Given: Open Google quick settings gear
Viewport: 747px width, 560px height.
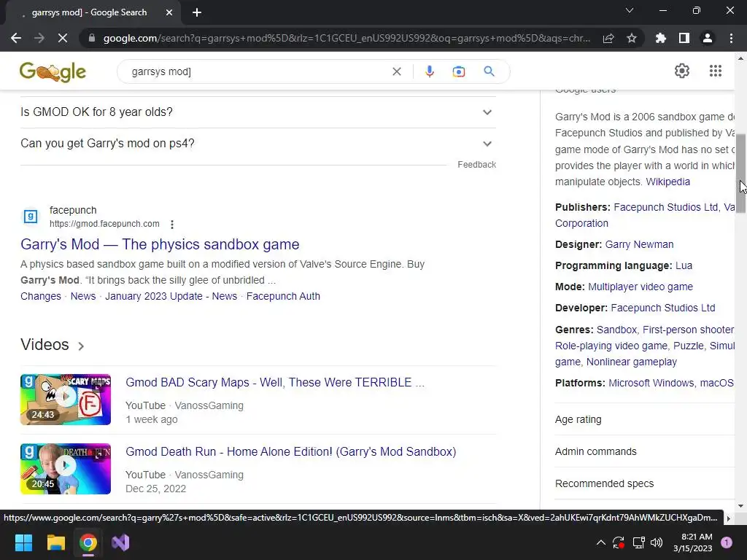Looking at the screenshot, I should point(682,71).
